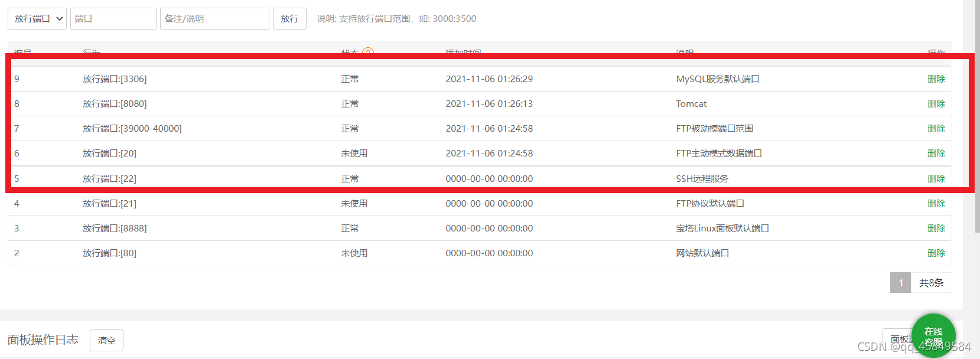
Task: Delete the SSH port 22 rule
Action: [x=936, y=178]
